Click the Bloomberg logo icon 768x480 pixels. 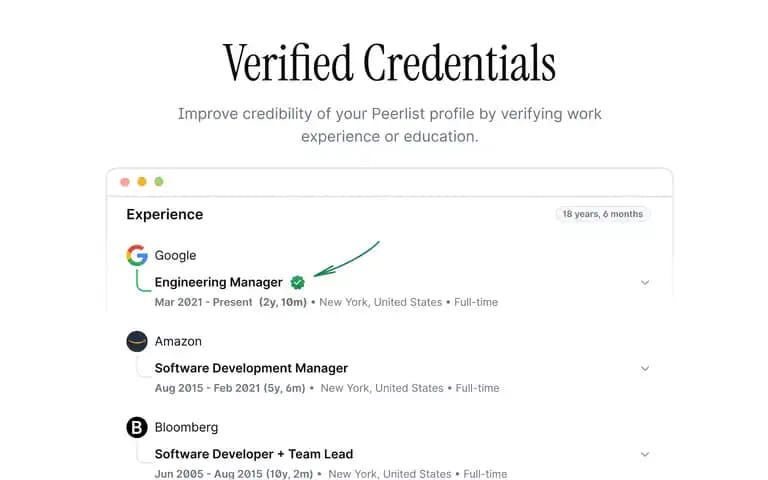137,427
